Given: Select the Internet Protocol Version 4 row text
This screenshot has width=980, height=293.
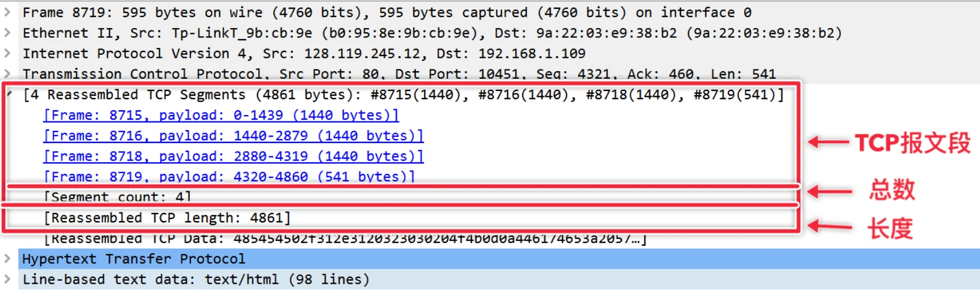Looking at the screenshot, I should pyautogui.click(x=304, y=53).
